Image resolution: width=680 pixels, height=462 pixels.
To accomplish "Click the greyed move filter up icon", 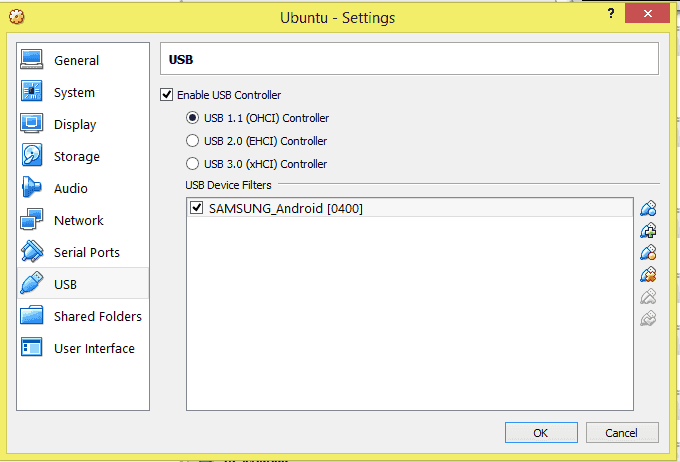I will (648, 297).
